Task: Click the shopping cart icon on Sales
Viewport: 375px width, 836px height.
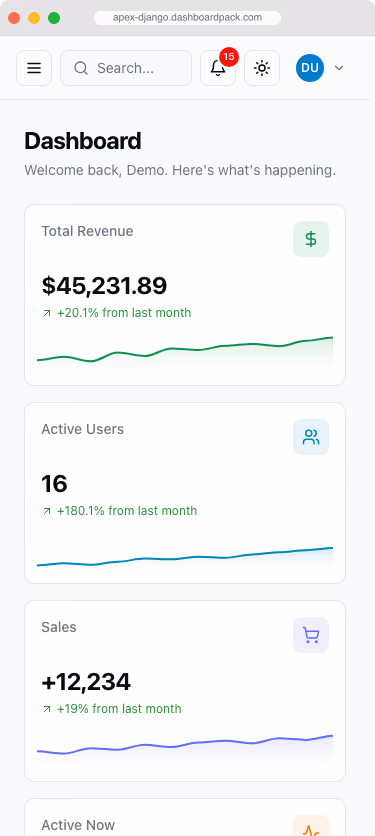Action: click(x=311, y=635)
